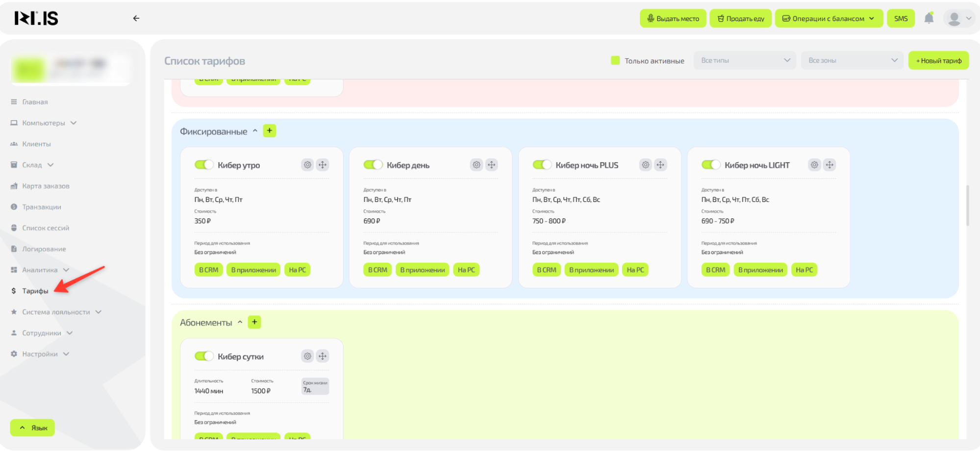980x452 pixels.
Task: Open the Все зоны dropdown
Action: click(x=852, y=60)
